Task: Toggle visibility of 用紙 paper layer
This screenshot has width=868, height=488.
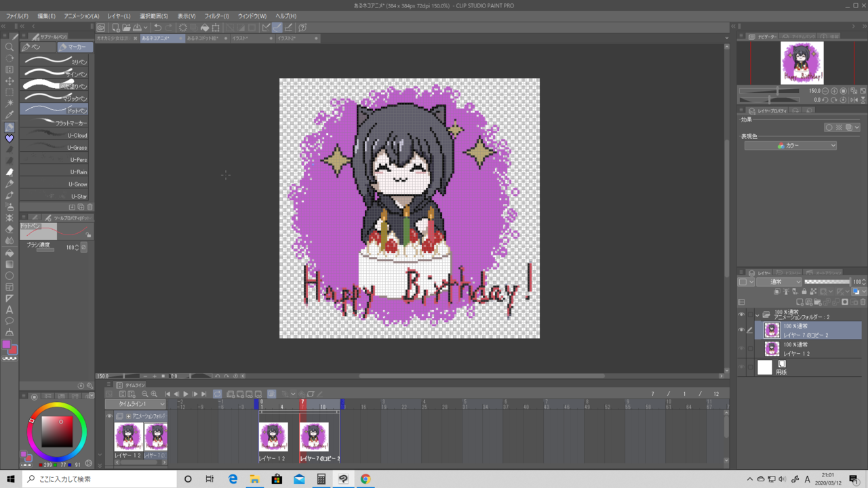Action: 741,367
